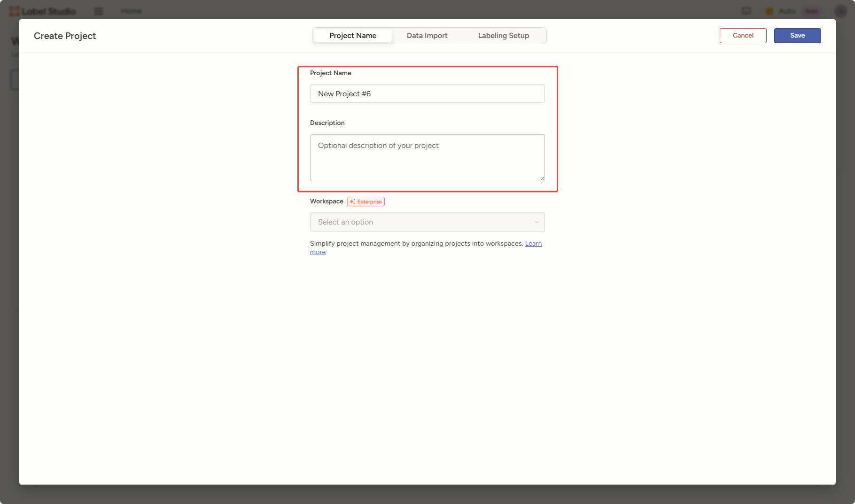Focus the 'New Project #6' name field

click(x=427, y=94)
